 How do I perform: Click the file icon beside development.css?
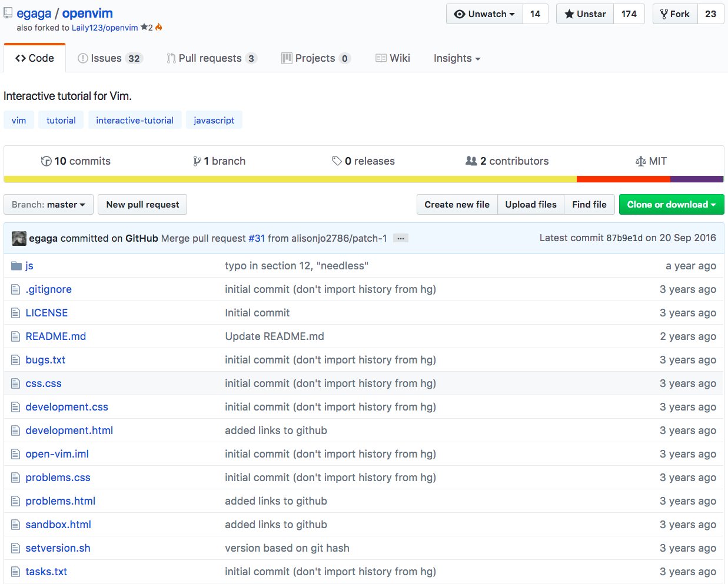click(x=16, y=407)
